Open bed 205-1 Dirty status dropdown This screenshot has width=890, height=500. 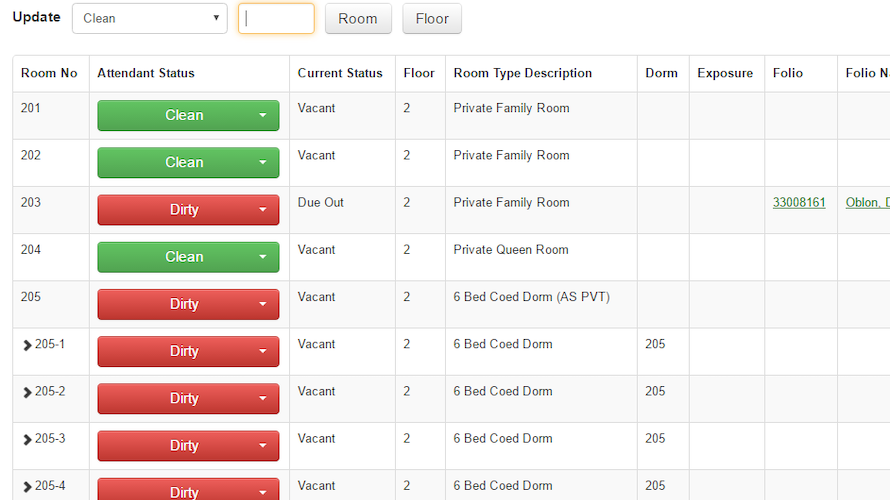188,351
